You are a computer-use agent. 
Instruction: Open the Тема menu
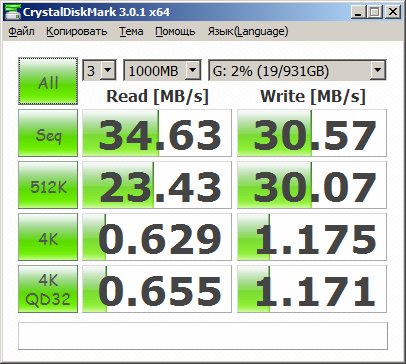tap(131, 31)
